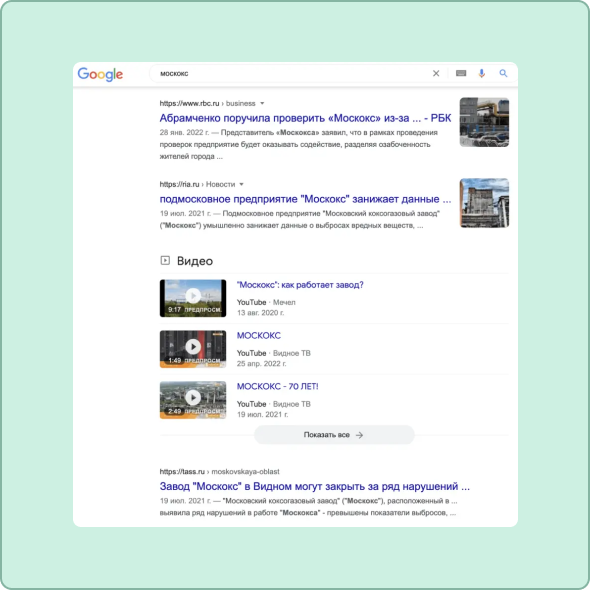Image resolution: width=590 pixels, height=590 pixels.
Task: Open the on-screen keyboard icon
Action: pyautogui.click(x=461, y=73)
